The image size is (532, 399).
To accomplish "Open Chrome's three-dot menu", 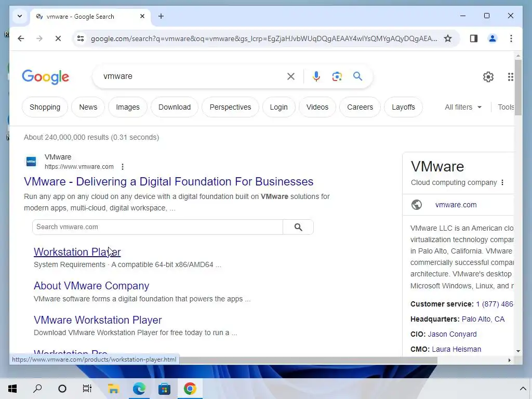I will [x=511, y=38].
